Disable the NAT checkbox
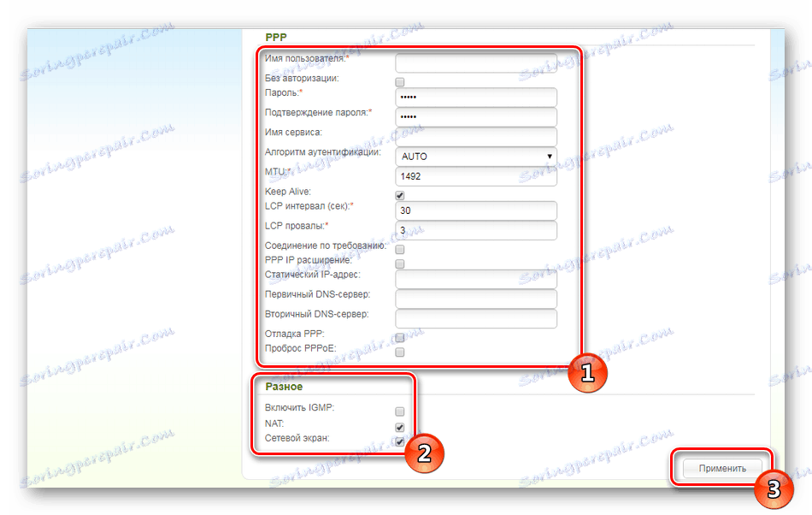Screen dimensions: 812x515 [400, 428]
